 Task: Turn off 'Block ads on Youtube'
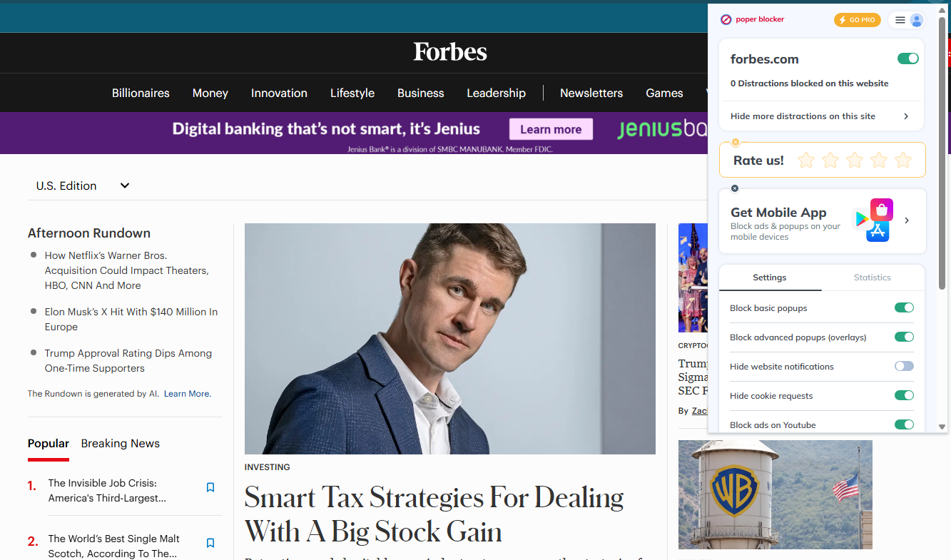904,424
